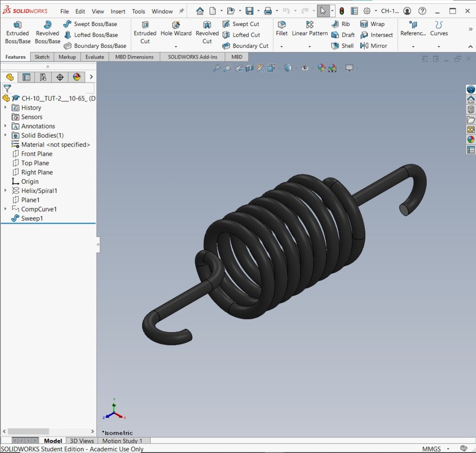476x453 pixels.
Task: Open the FeatureManager Design Tree tab
Action: tap(10, 77)
